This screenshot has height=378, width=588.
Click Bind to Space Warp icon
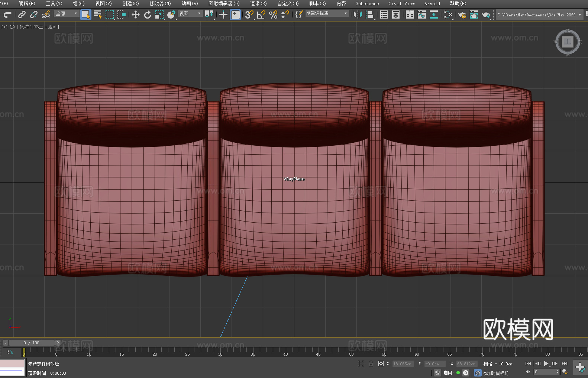pos(46,14)
